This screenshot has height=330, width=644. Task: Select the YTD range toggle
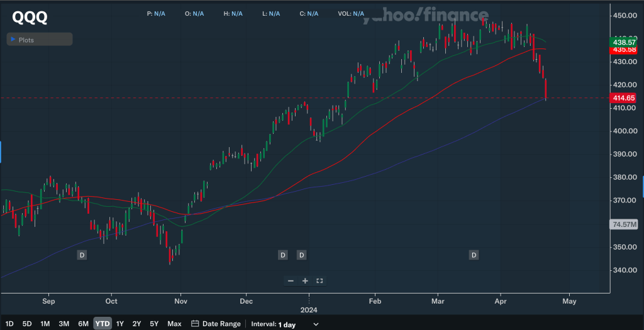point(102,324)
